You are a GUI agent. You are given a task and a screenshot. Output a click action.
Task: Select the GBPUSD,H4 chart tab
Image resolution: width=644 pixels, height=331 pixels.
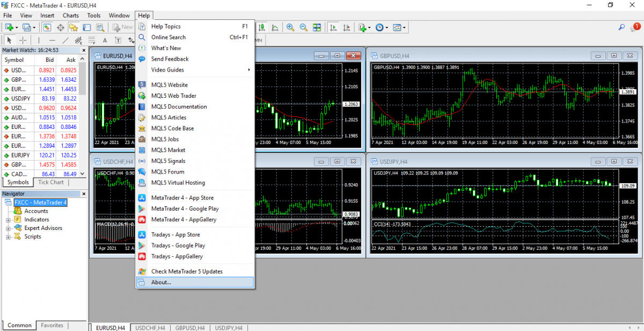click(190, 327)
